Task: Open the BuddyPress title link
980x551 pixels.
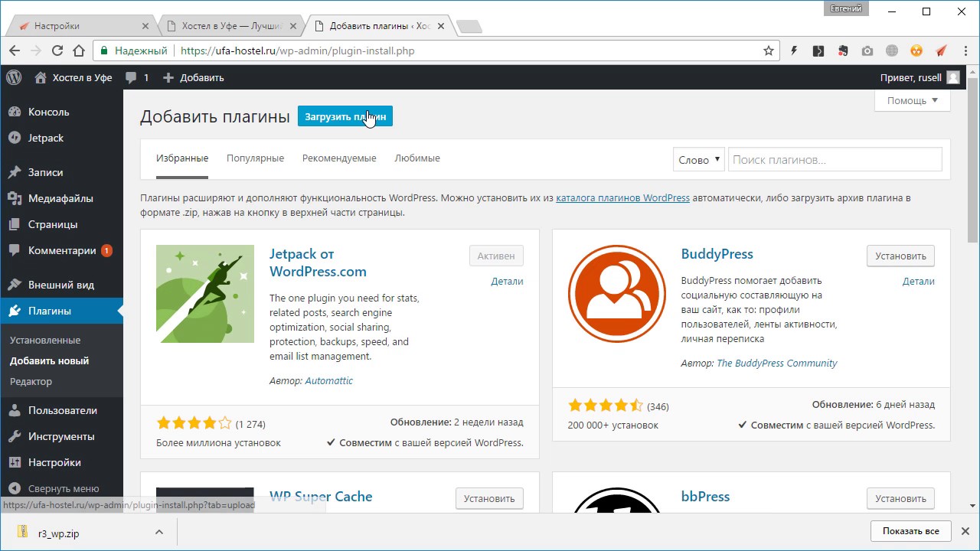Action: (x=717, y=254)
